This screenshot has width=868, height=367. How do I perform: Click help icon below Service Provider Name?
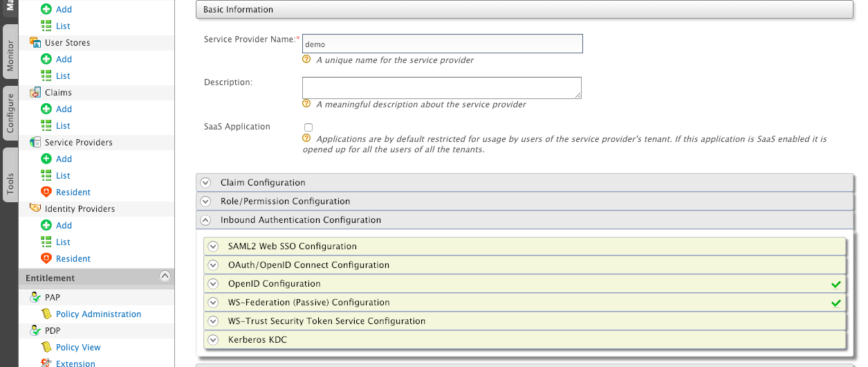306,60
